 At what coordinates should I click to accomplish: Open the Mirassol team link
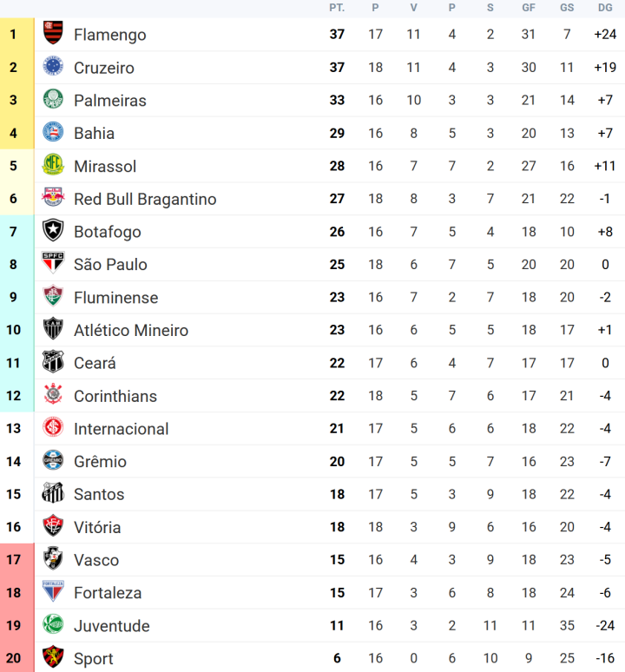coord(105,166)
